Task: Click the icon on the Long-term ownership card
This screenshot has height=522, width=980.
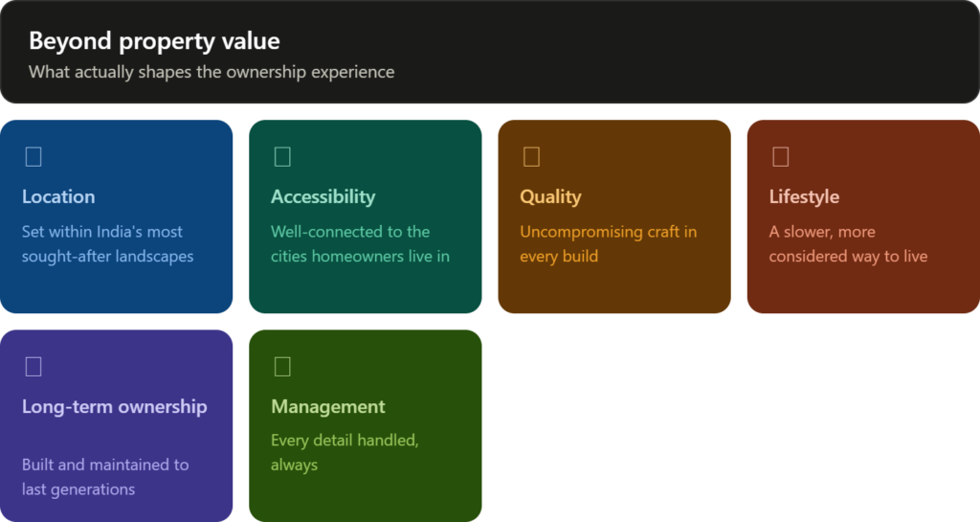Action: pyautogui.click(x=33, y=366)
